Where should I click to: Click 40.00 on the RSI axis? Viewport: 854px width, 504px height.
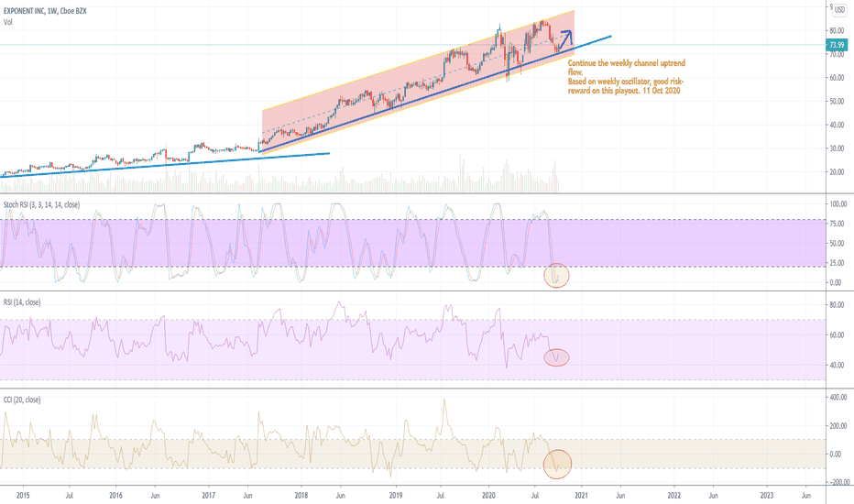tap(837, 365)
